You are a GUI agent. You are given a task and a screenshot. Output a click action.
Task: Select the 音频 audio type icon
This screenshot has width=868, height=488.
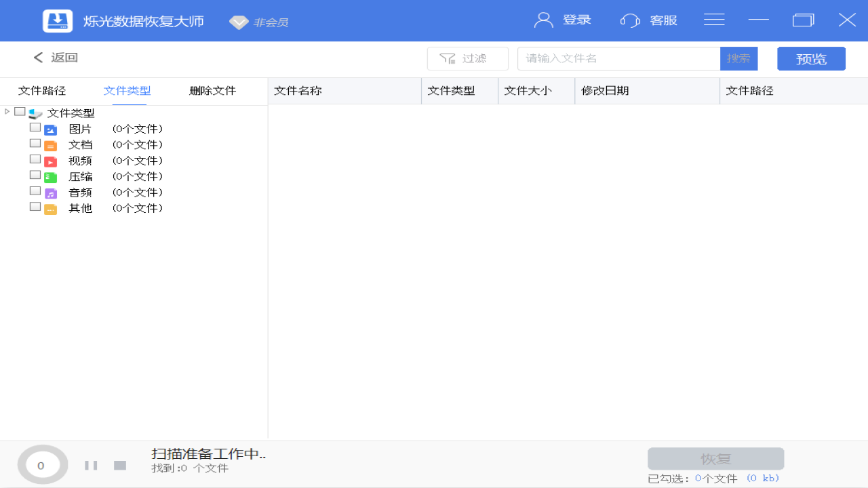pos(50,192)
